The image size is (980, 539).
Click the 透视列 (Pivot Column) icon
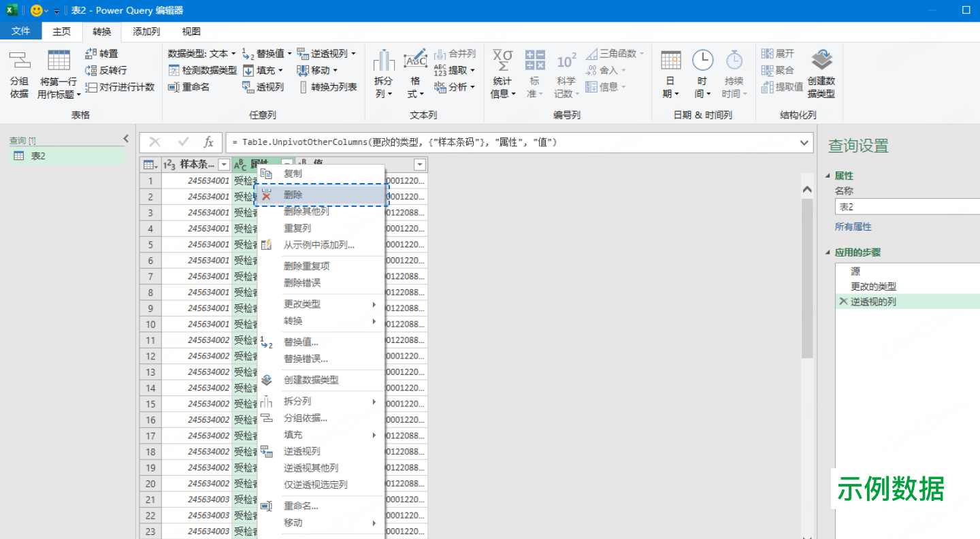pos(262,86)
